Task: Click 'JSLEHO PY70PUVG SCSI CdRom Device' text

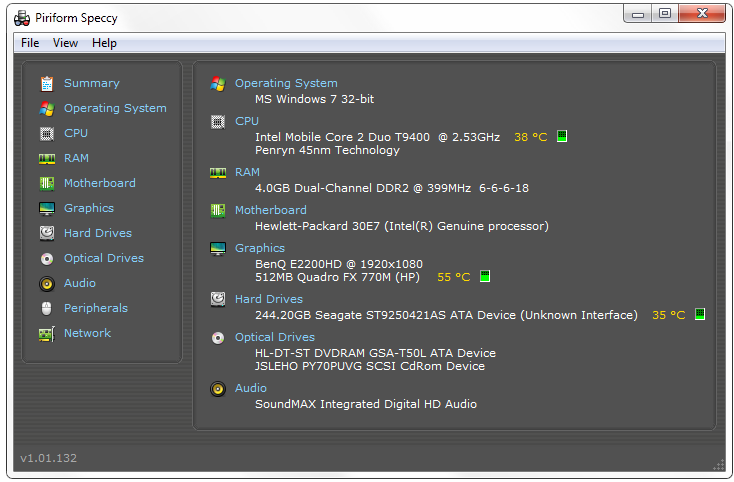Action: [x=370, y=366]
